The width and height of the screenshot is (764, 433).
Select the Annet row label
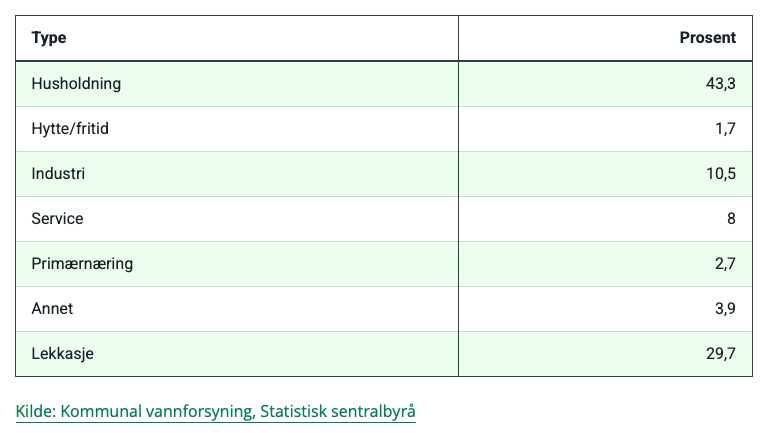click(52, 308)
